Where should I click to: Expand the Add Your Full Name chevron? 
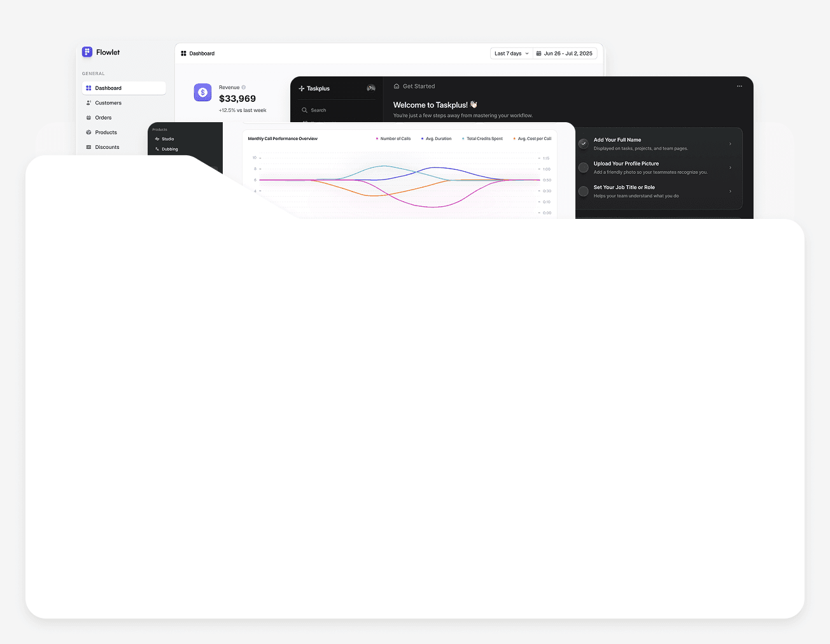pyautogui.click(x=730, y=144)
